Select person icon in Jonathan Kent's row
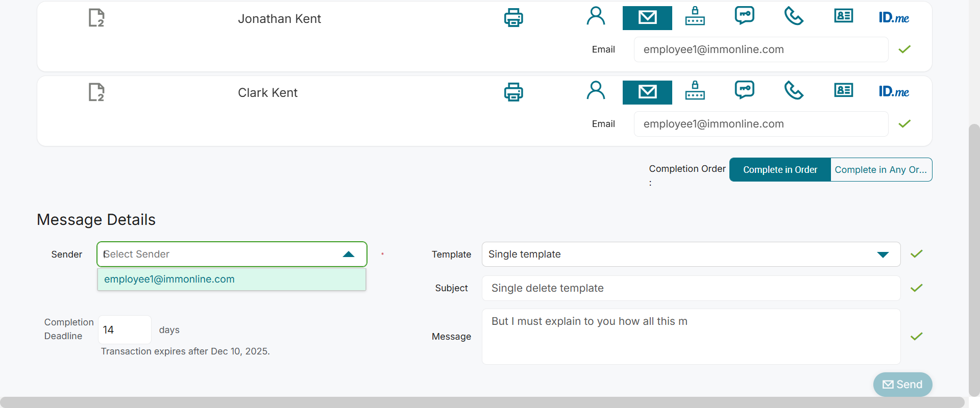Screen dimensions: 980x408 click(x=596, y=17)
